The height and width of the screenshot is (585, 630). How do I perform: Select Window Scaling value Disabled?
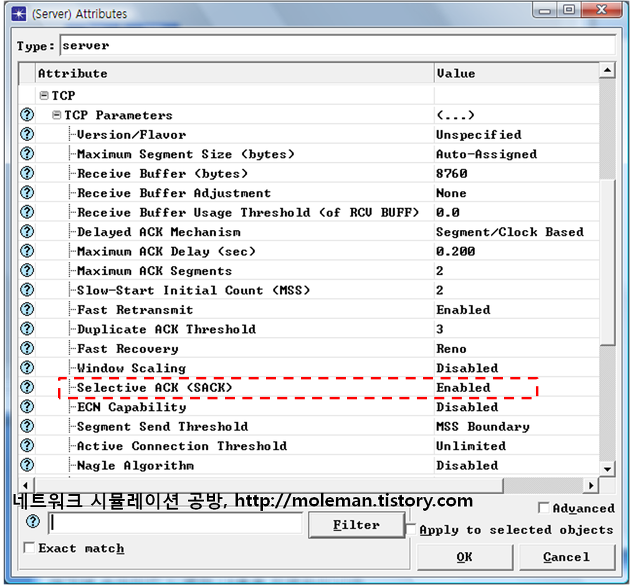(x=467, y=368)
